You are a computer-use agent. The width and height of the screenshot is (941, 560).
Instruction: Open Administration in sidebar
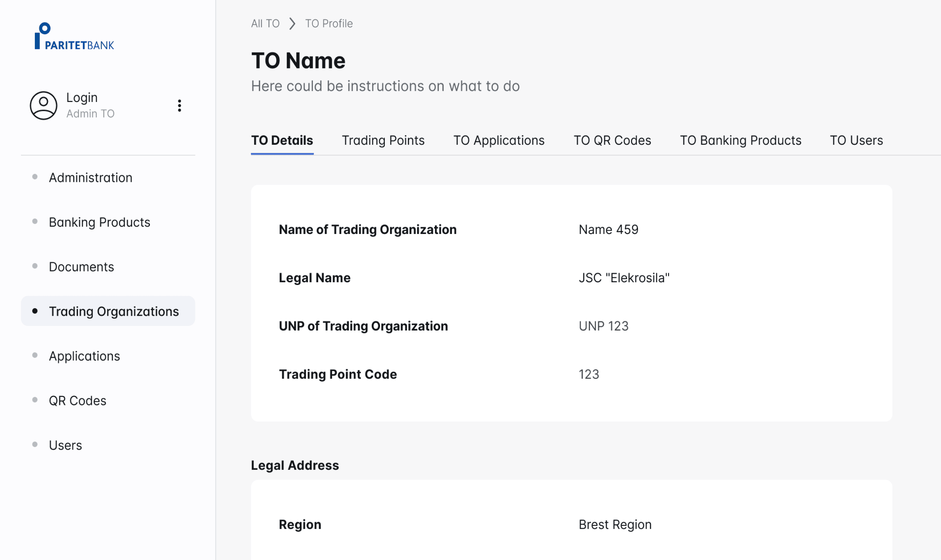[x=90, y=177]
